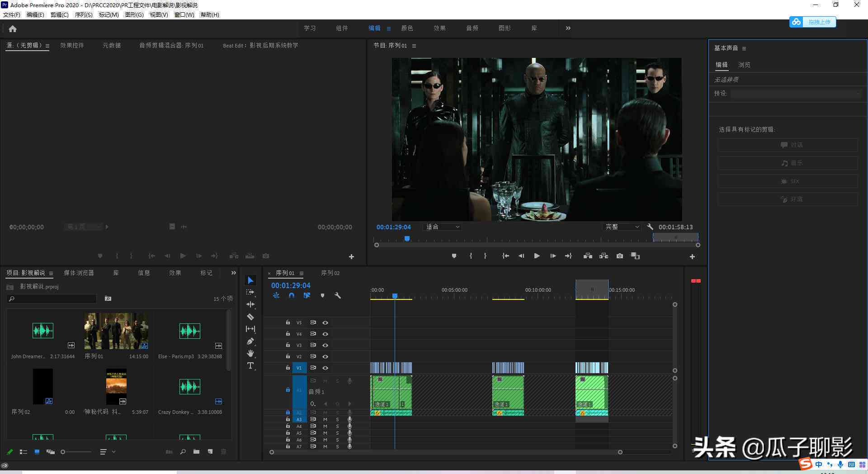
Task: Open the 预设 preset dropdown
Action: [797, 93]
